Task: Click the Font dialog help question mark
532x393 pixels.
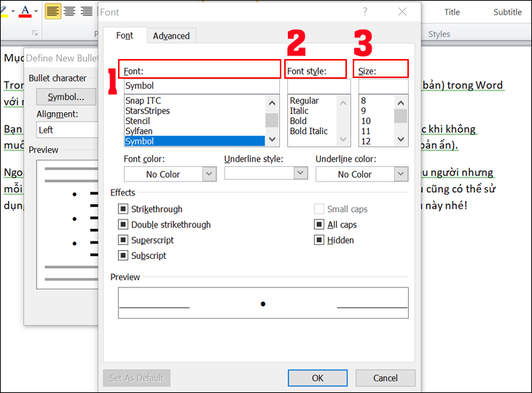Action: pos(364,12)
